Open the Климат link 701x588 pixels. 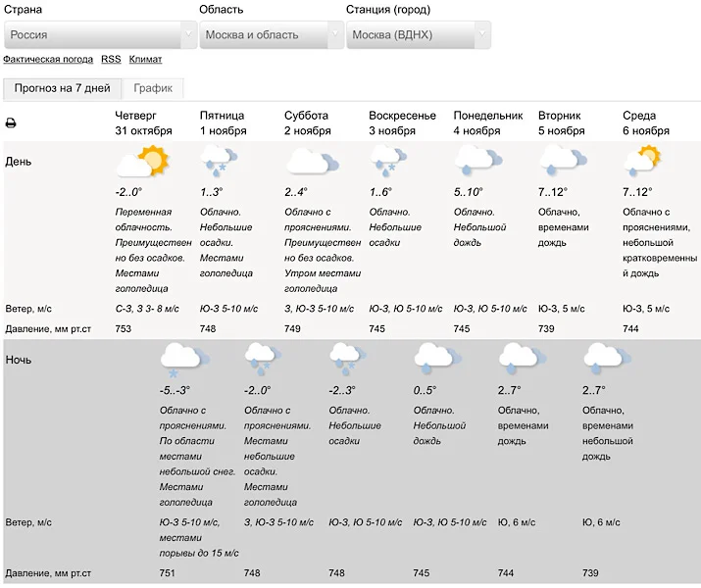[x=145, y=59]
